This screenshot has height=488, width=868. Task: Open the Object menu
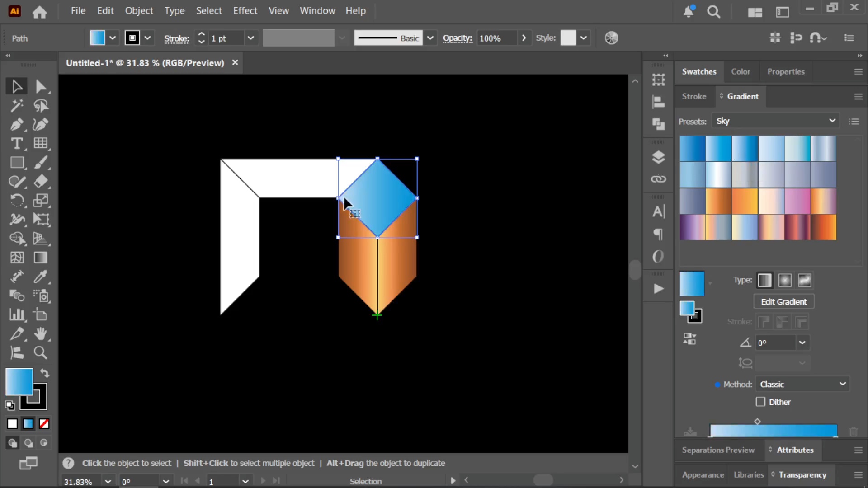pos(139,11)
